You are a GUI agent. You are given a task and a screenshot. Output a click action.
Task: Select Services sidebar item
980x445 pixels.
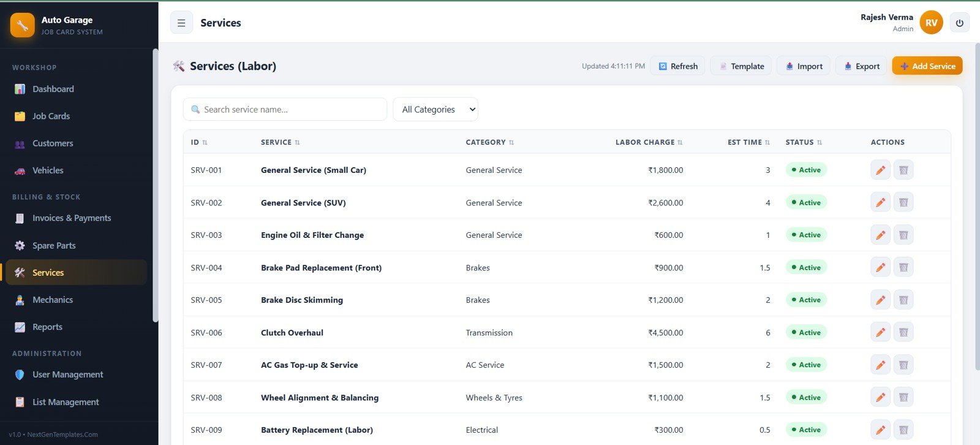point(77,272)
